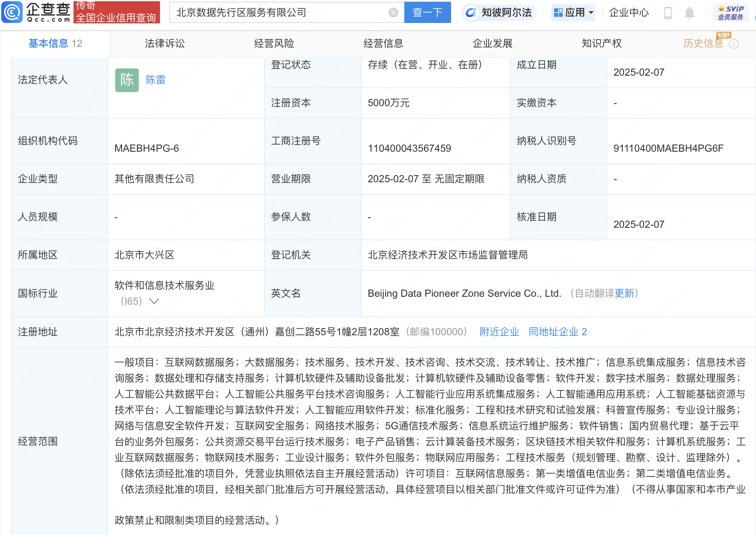Switch to 经营风险 tab
The image size is (756, 535).
click(274, 43)
